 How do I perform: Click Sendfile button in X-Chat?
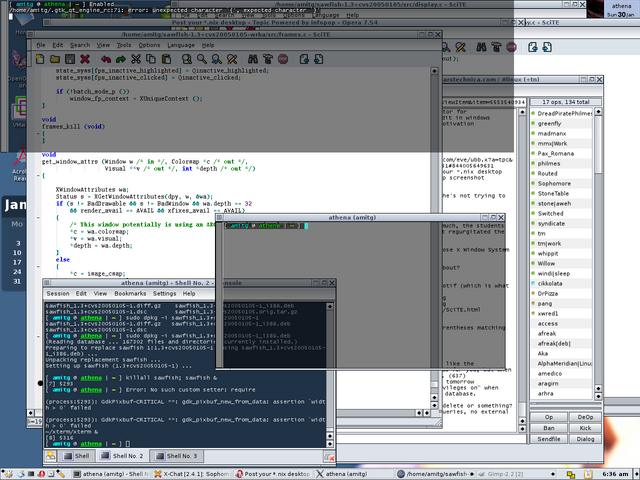[x=549, y=439]
